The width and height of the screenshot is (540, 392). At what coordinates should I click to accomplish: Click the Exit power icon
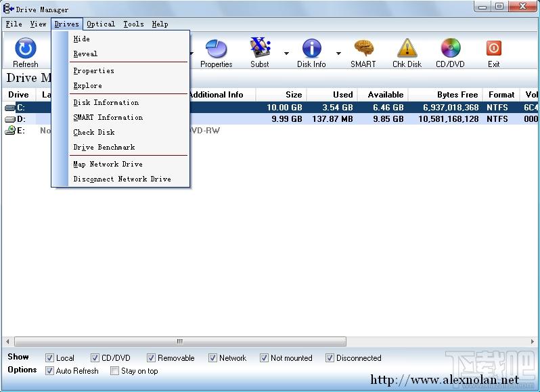coord(494,48)
